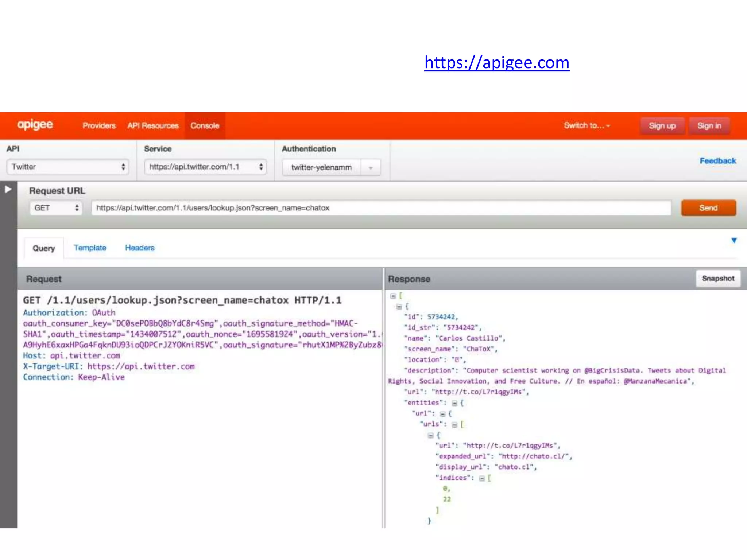Click the "id_str" value "5734242"
The image size is (747, 560).
click(460, 327)
